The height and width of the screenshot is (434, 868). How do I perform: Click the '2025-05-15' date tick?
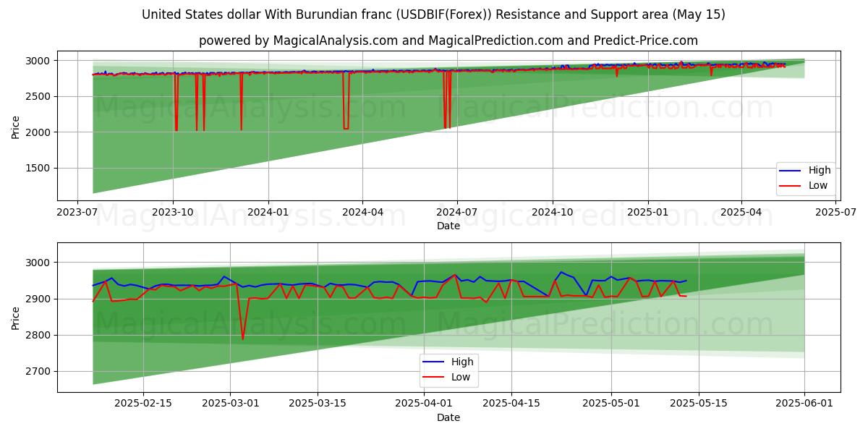pyautogui.click(x=698, y=404)
